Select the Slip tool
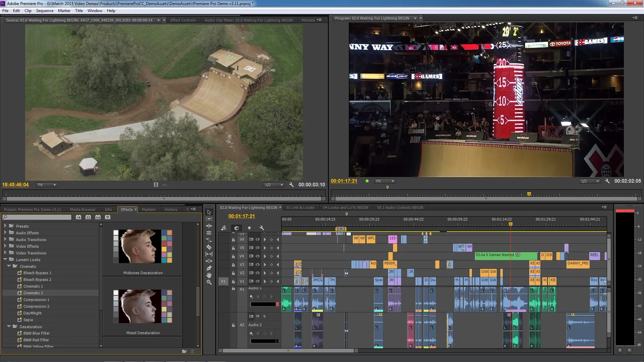The height and width of the screenshot is (362, 644). (209, 254)
